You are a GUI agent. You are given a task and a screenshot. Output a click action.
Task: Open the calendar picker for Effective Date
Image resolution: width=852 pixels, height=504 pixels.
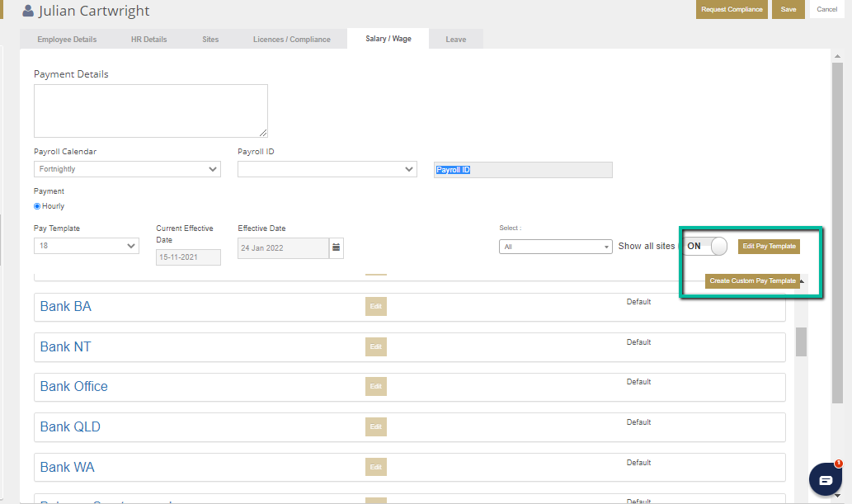click(337, 248)
